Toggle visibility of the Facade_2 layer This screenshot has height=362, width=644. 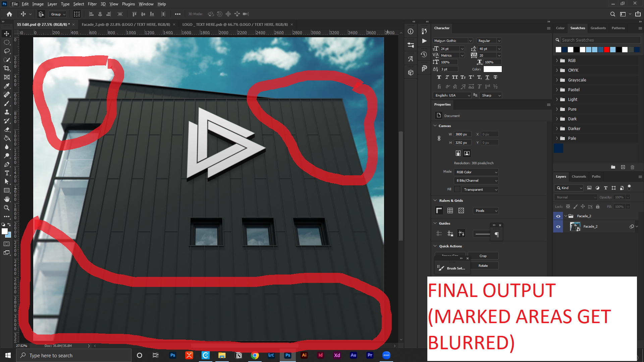(558, 226)
